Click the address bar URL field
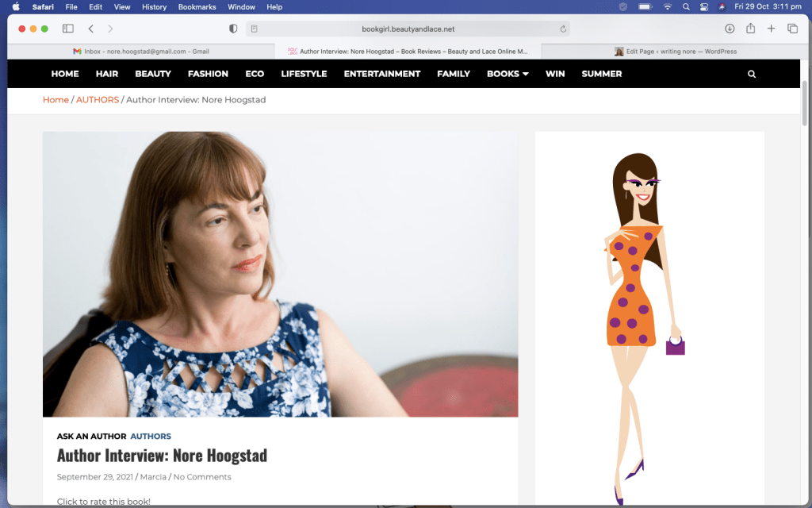 [x=408, y=29]
